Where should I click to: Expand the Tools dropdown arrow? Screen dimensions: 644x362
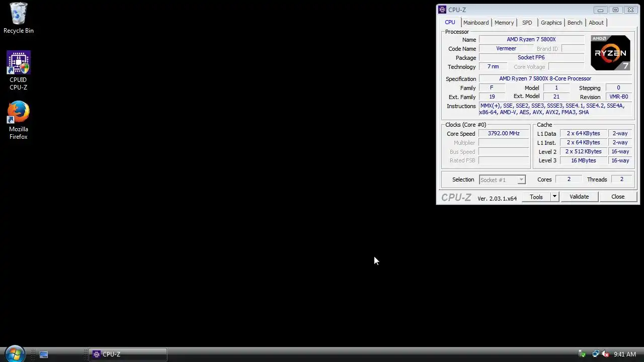(554, 197)
